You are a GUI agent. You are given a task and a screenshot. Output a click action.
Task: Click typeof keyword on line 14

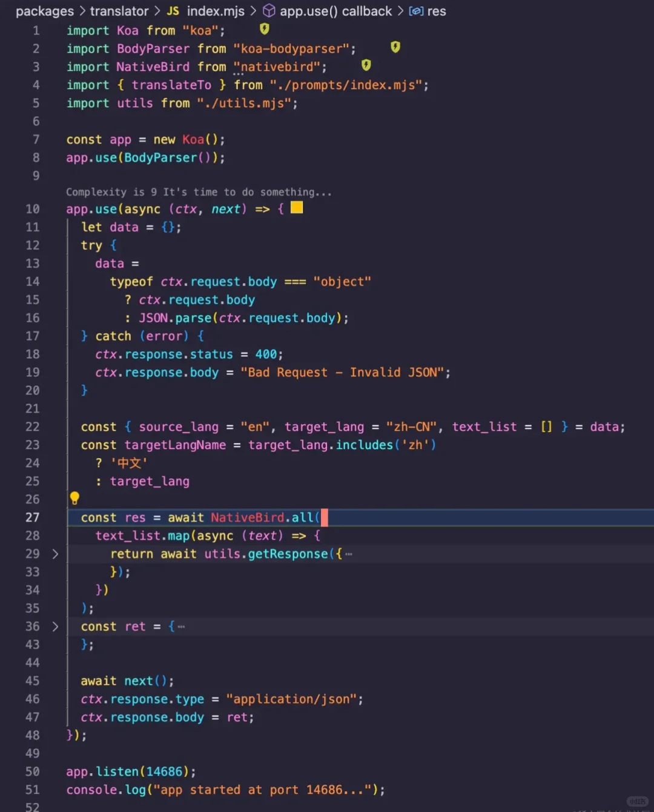tap(131, 281)
